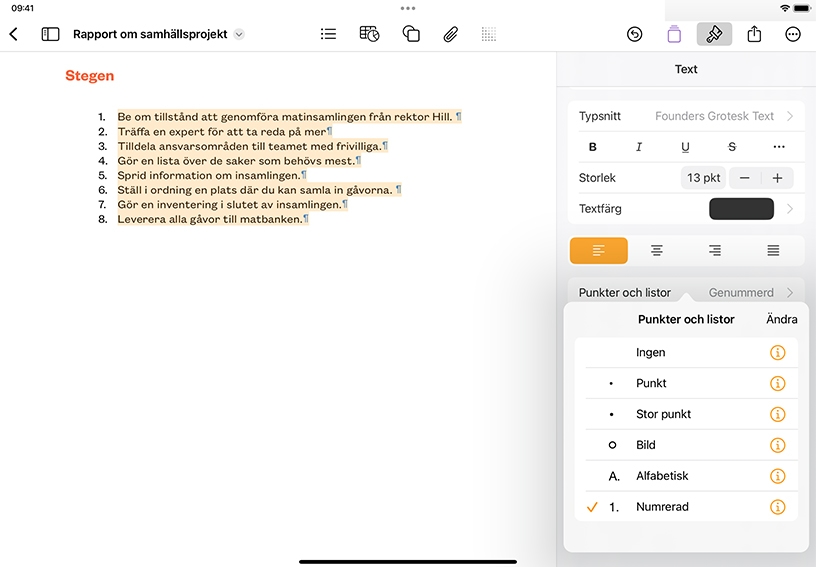
Task: Toggle underline formatting
Action: click(685, 147)
